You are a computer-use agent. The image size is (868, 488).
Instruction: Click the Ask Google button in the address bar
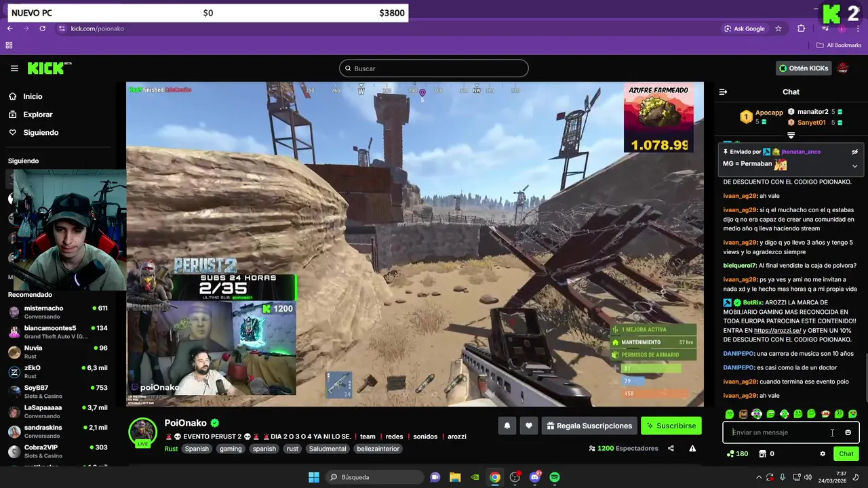click(x=745, y=28)
